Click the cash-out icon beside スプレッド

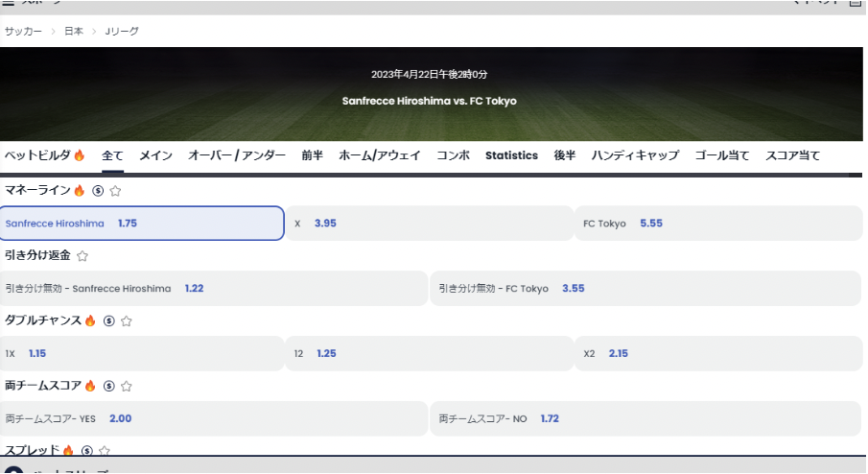[87, 451]
